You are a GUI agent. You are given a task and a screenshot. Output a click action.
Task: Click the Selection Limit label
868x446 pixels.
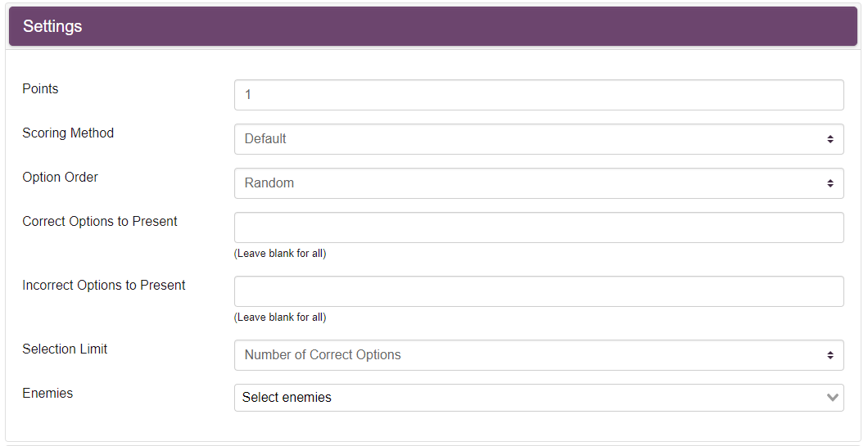coord(65,349)
